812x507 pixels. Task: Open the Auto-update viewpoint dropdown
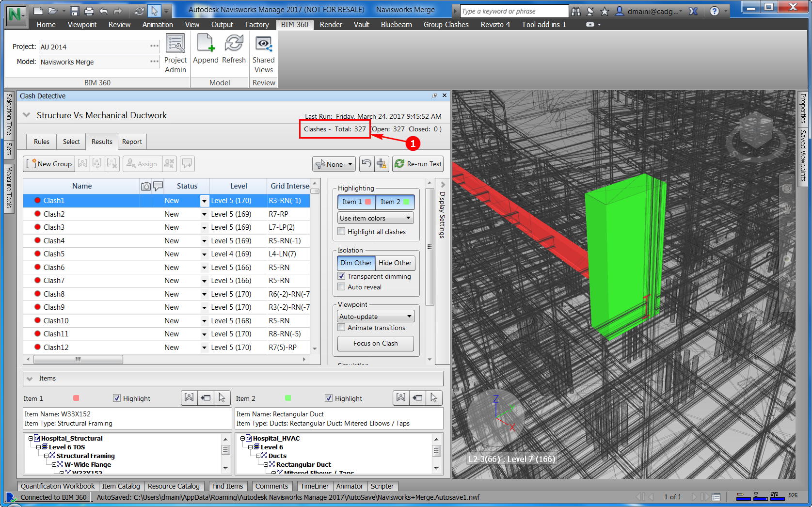(x=375, y=317)
